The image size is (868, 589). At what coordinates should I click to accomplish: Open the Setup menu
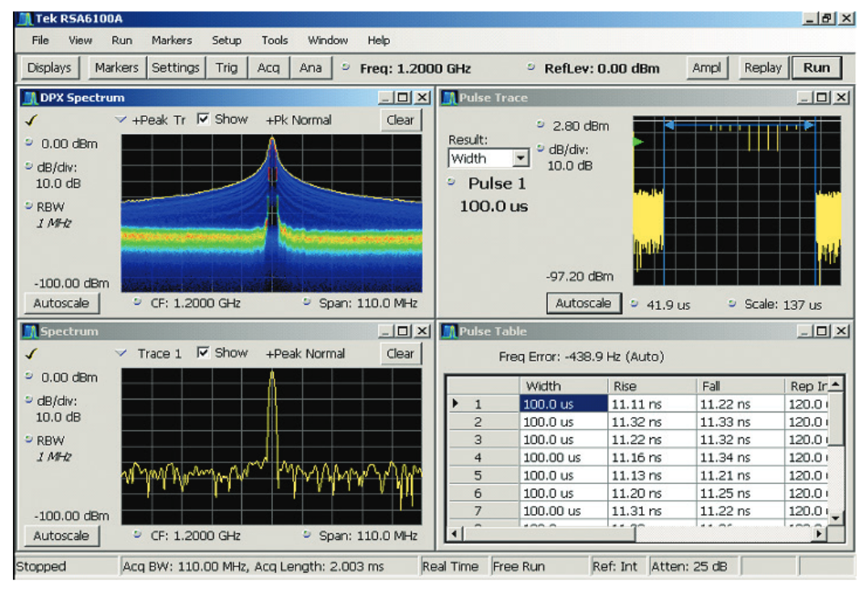(226, 40)
